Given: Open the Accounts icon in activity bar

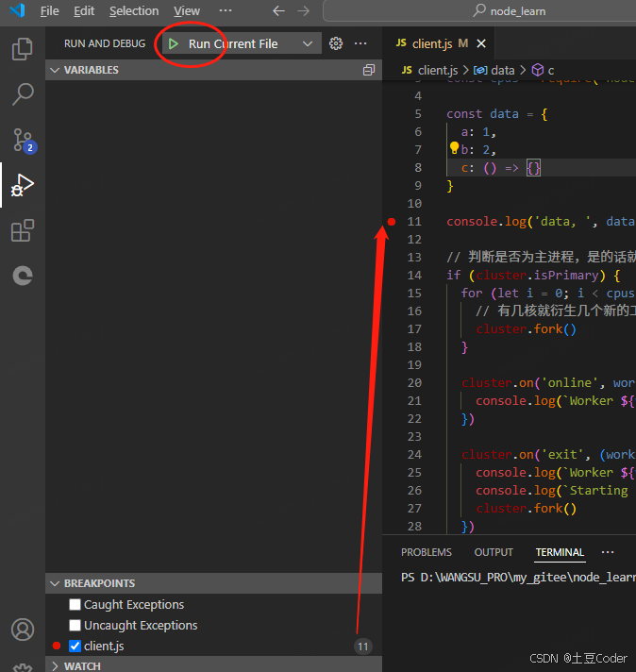Looking at the screenshot, I should click(x=23, y=630).
